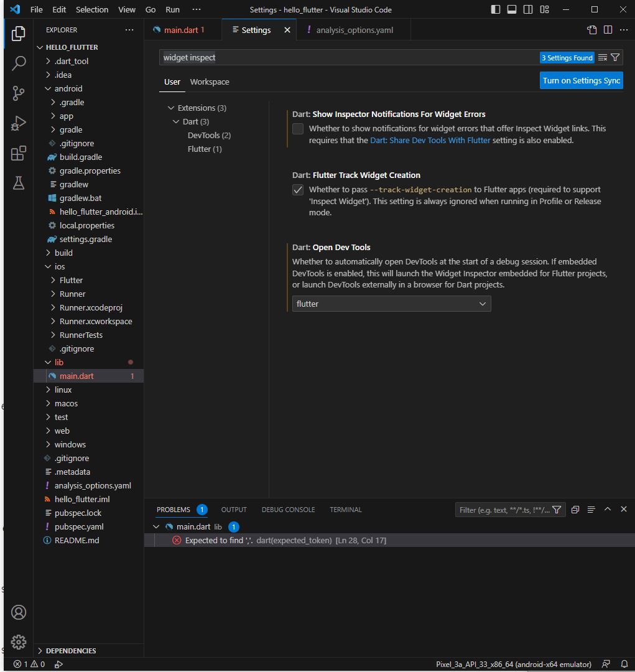Click the settings filter funnel icon
Viewport: 635px width, 672px height.
tap(615, 57)
